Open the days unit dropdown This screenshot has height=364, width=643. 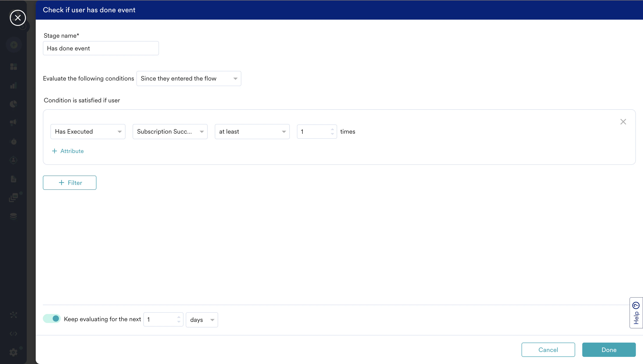[x=202, y=320]
